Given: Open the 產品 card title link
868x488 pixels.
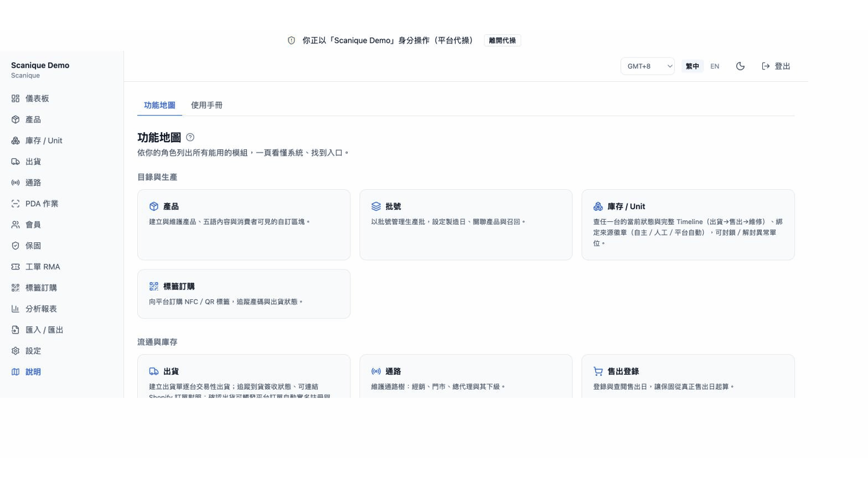Looking at the screenshot, I should tap(171, 207).
